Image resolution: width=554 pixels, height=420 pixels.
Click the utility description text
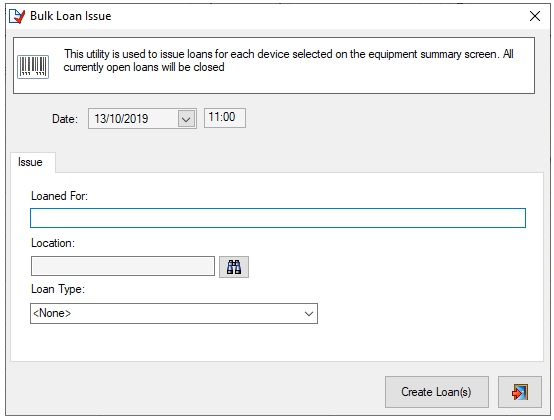coord(288,60)
